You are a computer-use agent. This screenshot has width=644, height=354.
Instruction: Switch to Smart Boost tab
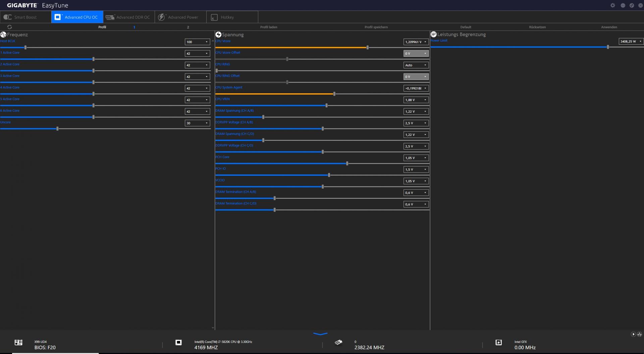click(x=25, y=17)
